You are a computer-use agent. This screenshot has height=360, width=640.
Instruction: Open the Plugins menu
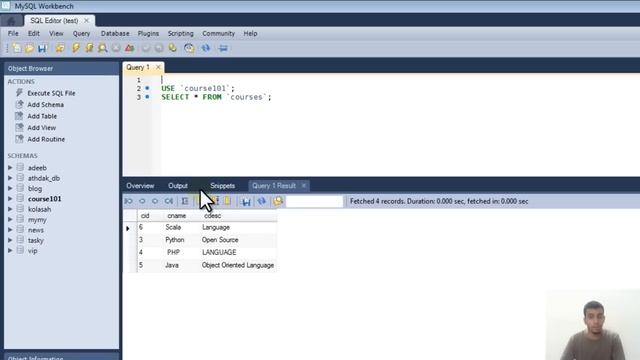pos(148,33)
